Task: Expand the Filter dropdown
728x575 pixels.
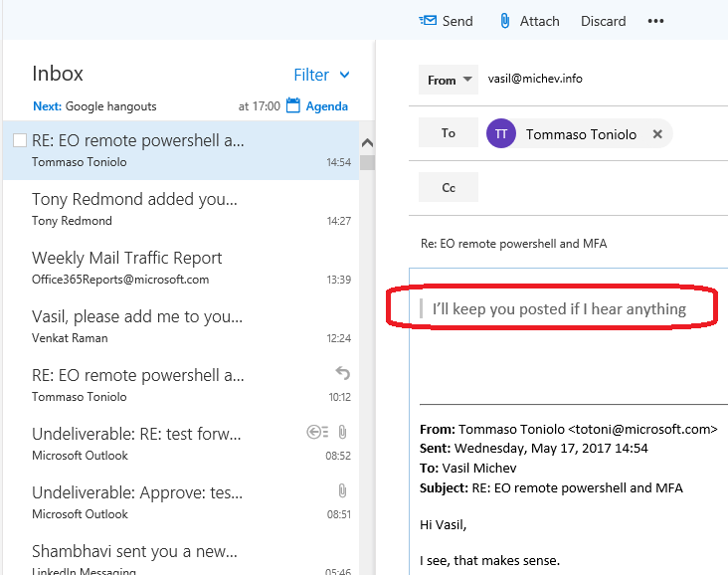Action: pyautogui.click(x=321, y=75)
